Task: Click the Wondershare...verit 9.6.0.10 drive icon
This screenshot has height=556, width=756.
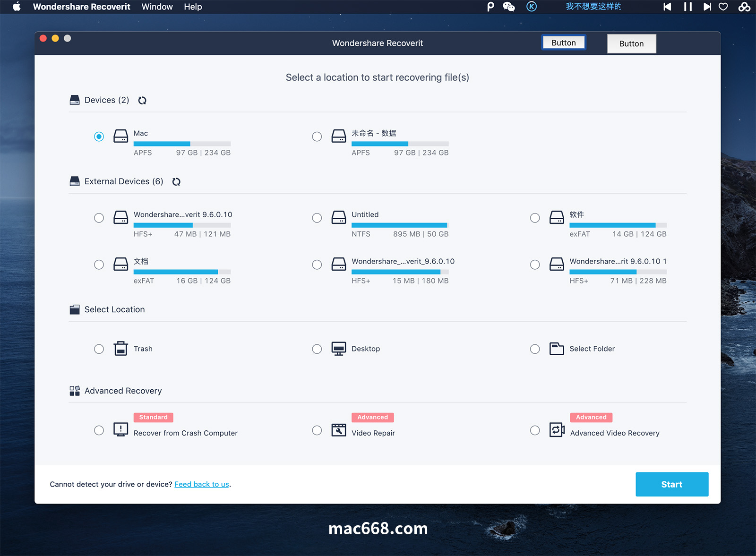Action: click(x=121, y=218)
